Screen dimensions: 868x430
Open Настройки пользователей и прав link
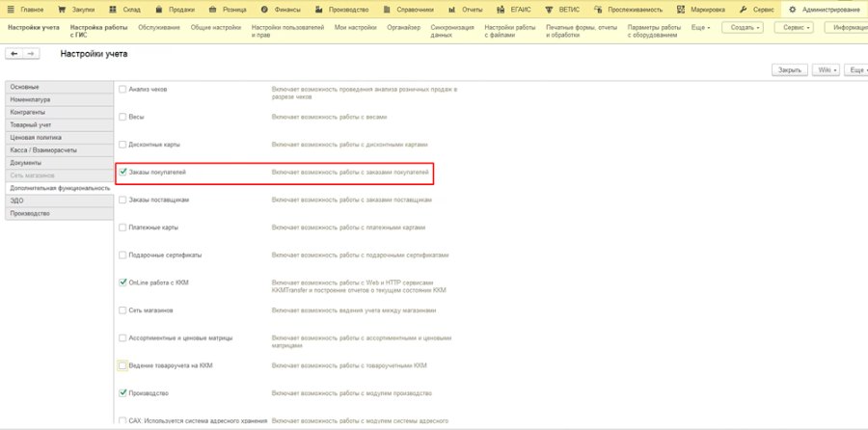tap(287, 31)
